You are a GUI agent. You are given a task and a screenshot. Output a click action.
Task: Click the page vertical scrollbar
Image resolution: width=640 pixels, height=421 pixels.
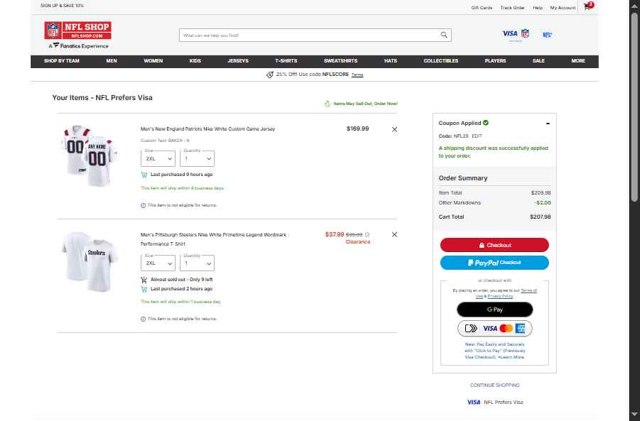click(634, 107)
